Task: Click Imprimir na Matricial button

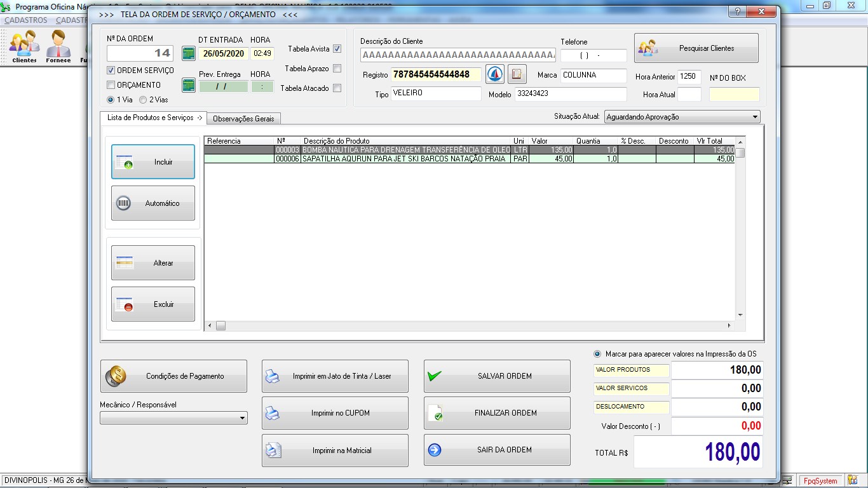Action: click(335, 451)
